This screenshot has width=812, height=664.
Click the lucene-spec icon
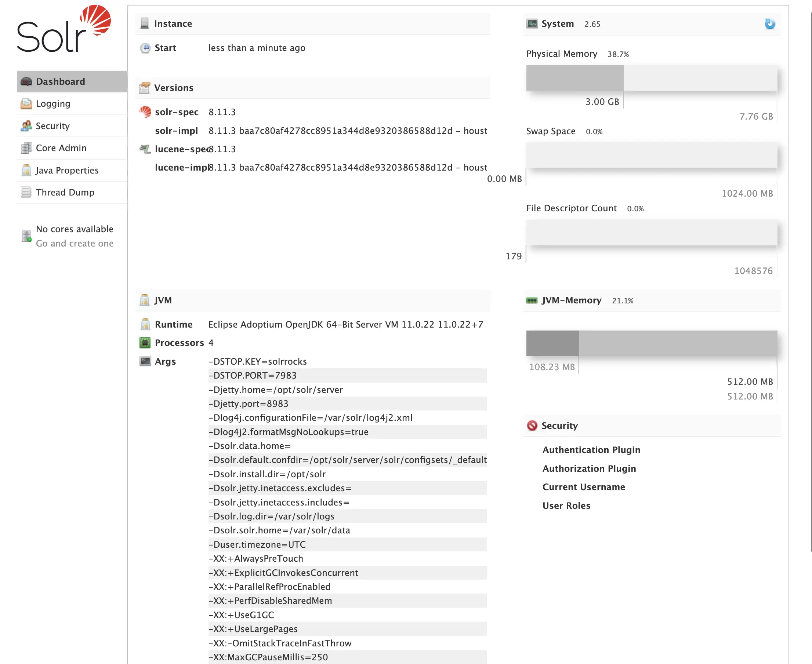pos(145,149)
